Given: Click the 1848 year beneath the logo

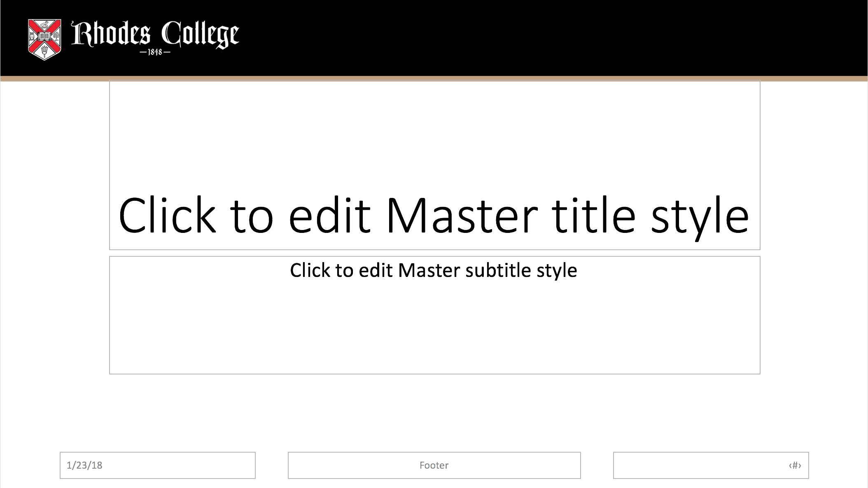Looking at the screenshot, I should click(155, 52).
